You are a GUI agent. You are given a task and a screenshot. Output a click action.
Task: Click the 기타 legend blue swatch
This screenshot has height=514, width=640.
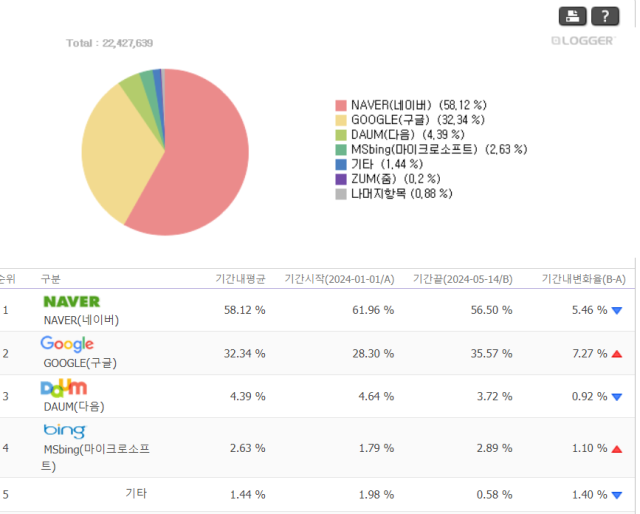[x=341, y=164]
